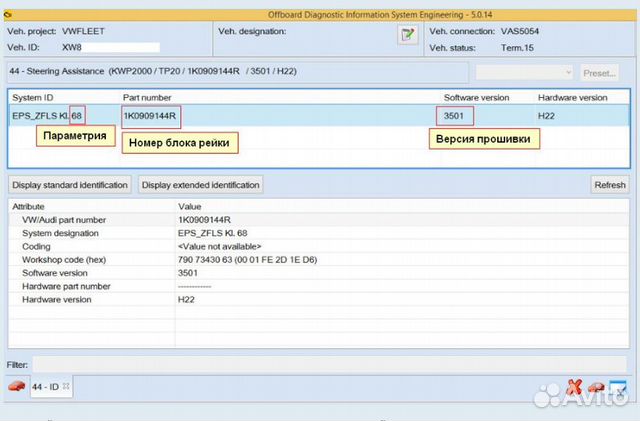Click the Software version column header
640x421 pixels.
coord(476,98)
